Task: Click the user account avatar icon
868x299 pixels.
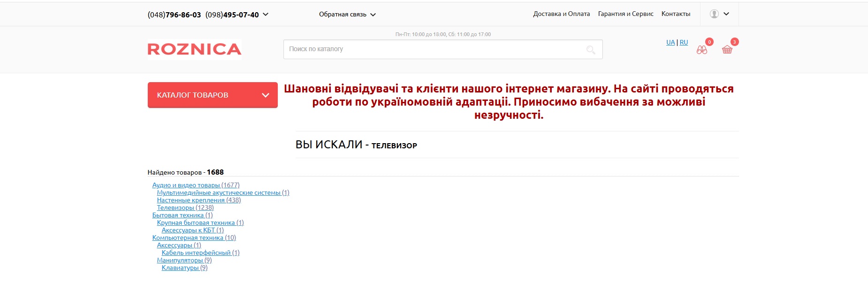Action: [x=714, y=14]
